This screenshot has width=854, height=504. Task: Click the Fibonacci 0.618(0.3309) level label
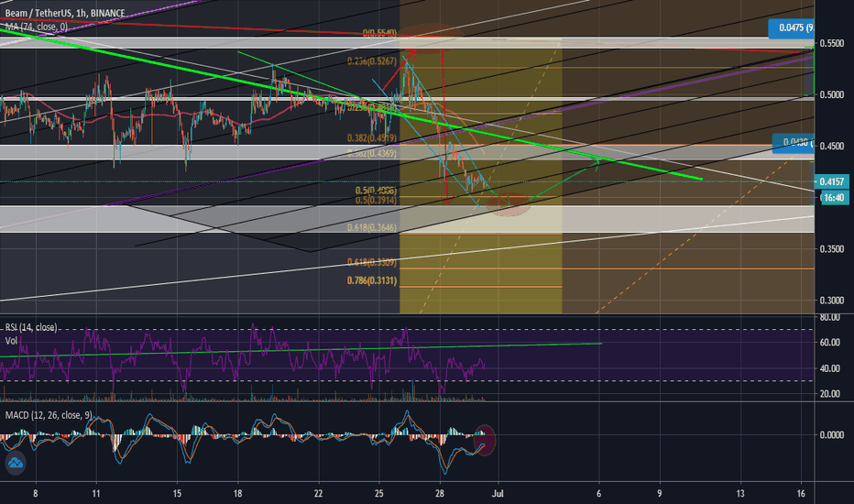(373, 263)
